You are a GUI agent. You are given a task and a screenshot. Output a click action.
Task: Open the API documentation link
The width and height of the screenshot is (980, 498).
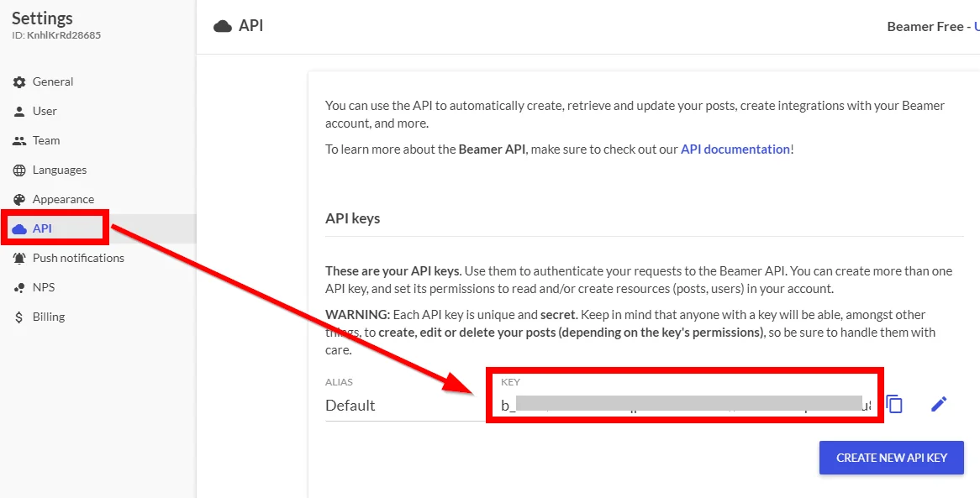pyautogui.click(x=735, y=149)
